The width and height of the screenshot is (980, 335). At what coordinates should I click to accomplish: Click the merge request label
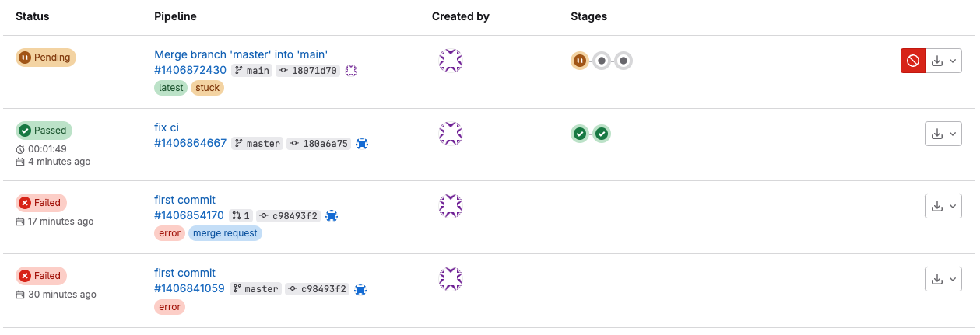(x=225, y=233)
